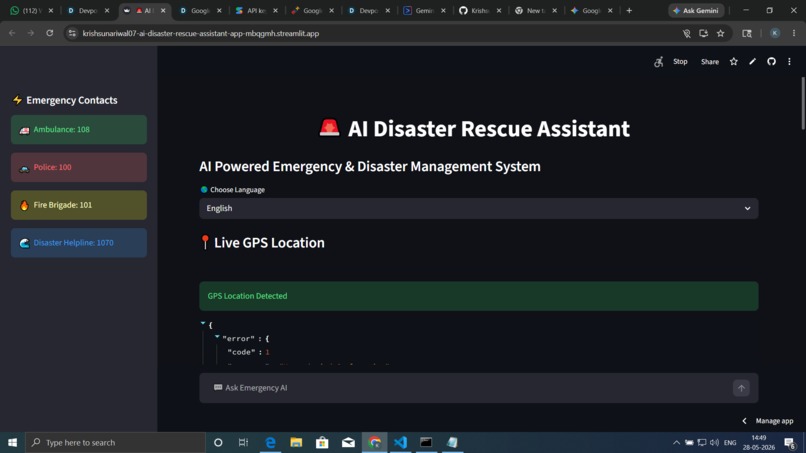The image size is (806, 453).
Task: Open the site information icon in the address bar
Action: [72, 33]
